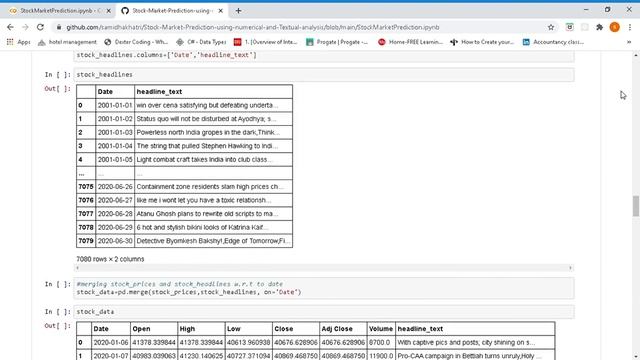Click the headline_text header in headlines table
The height and width of the screenshot is (360, 640).
click(213, 91)
